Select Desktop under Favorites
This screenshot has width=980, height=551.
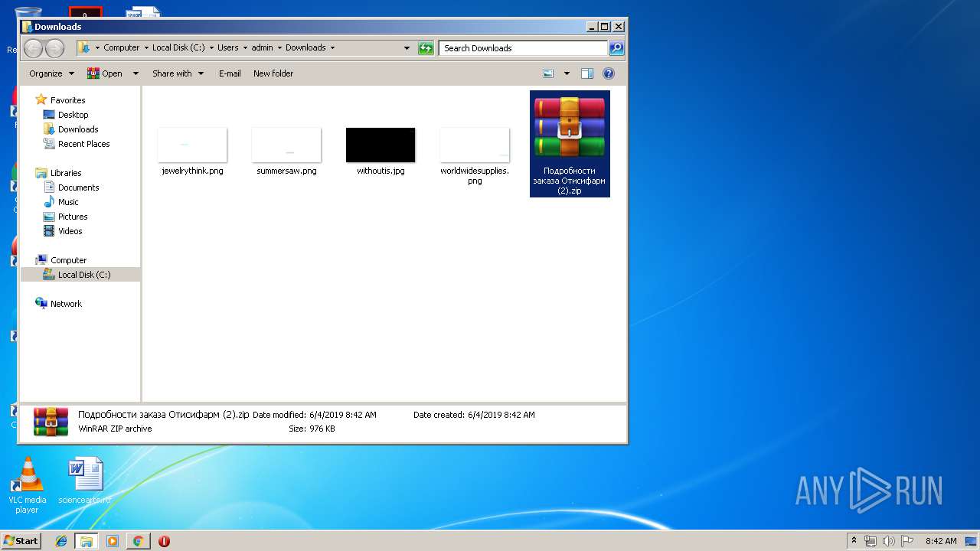(73, 115)
